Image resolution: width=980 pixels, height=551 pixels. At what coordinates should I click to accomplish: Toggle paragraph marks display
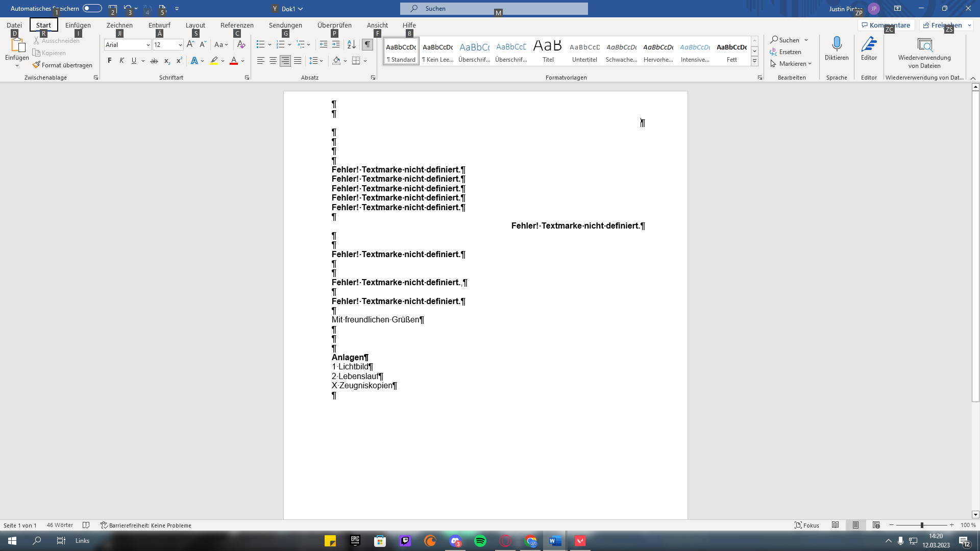367,45
